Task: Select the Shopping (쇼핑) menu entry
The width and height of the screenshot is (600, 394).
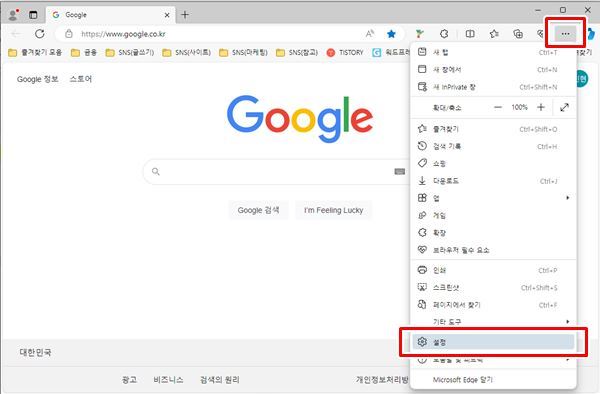Action: [493, 164]
